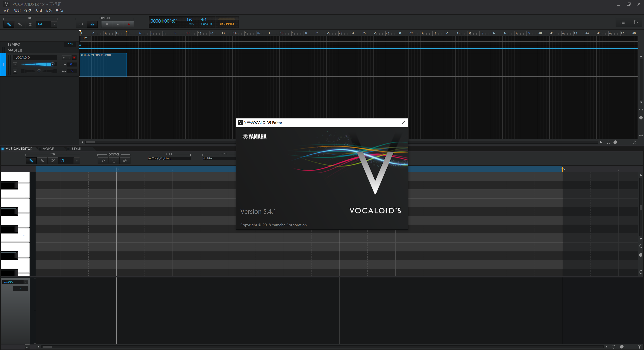Screen dimensions: 644x350
Task: Select the top toolbar scissors cut tool
Action: pyautogui.click(x=31, y=24)
